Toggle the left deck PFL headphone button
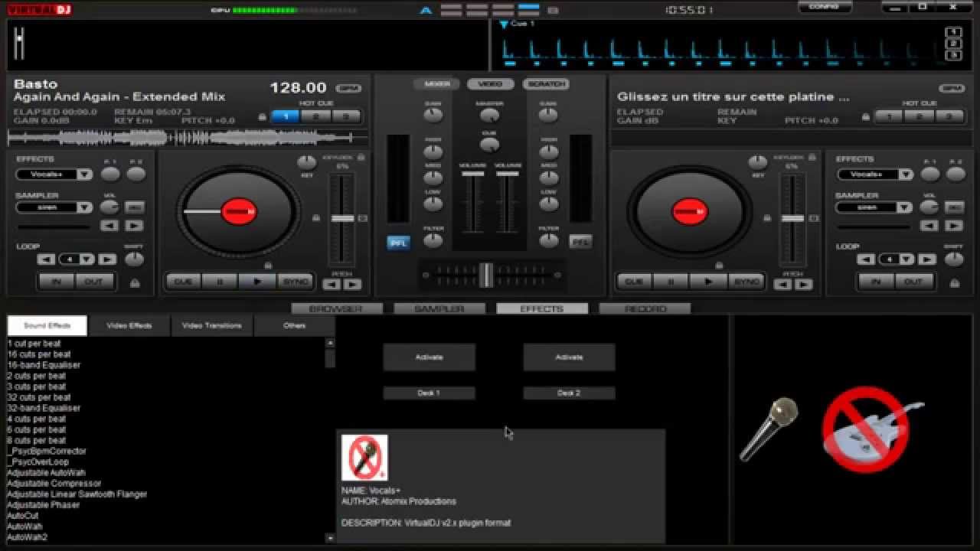980x551 pixels. (398, 243)
